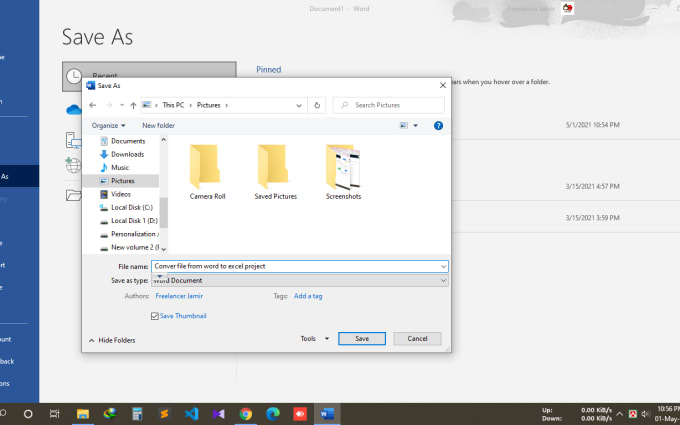Open File Explorer from the taskbar
This screenshot has width=680, height=425.
tap(83, 414)
